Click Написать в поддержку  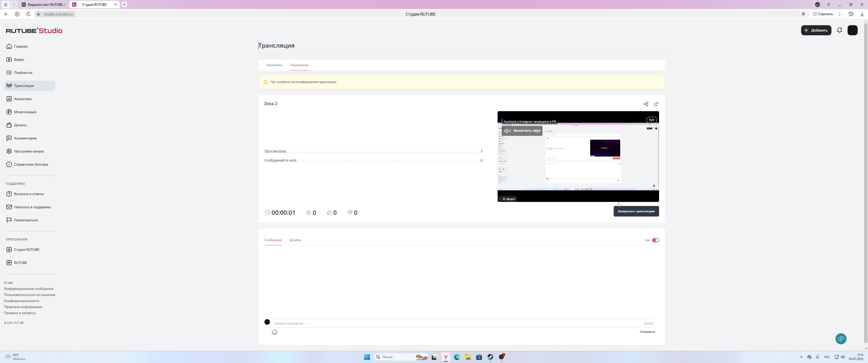coord(30,207)
